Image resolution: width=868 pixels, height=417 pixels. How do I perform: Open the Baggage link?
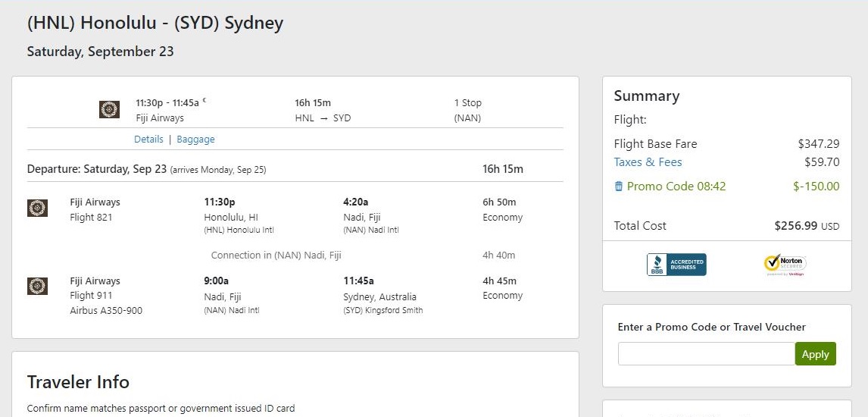click(195, 140)
